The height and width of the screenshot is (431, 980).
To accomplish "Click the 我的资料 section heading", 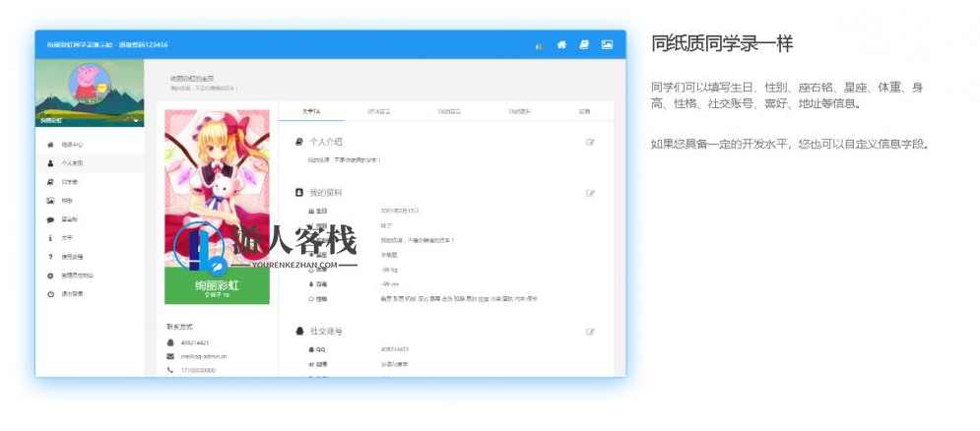I will [x=326, y=193].
